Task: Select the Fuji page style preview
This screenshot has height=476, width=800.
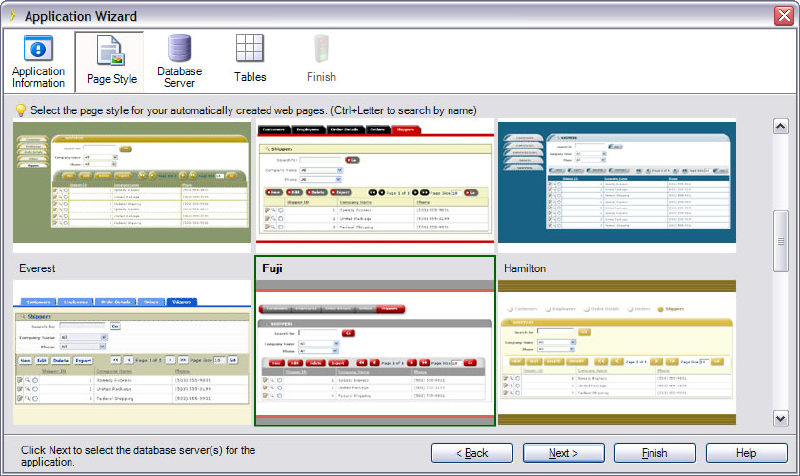Action: (375, 352)
